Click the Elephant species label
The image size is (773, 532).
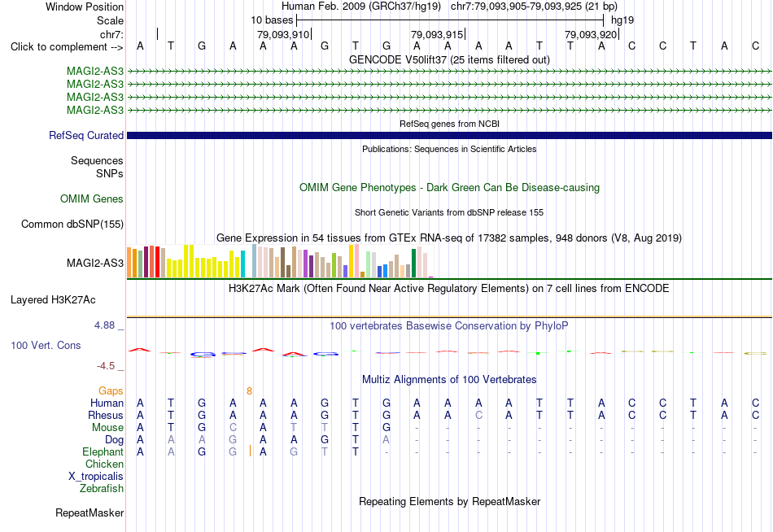(x=103, y=452)
